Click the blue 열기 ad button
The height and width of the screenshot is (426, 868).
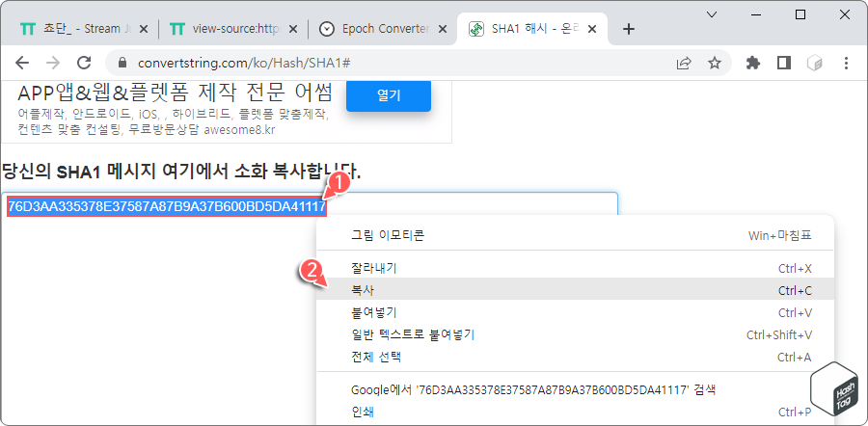[x=389, y=95]
